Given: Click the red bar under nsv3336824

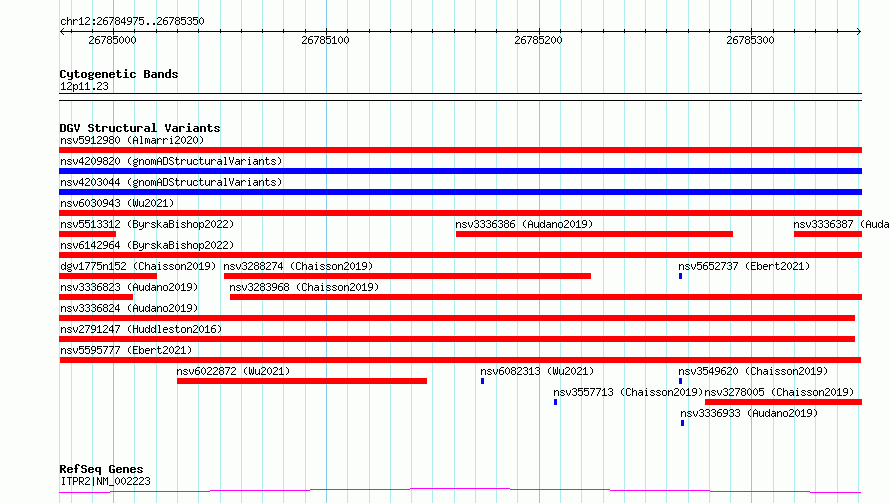Looking at the screenshot, I should coord(457,318).
